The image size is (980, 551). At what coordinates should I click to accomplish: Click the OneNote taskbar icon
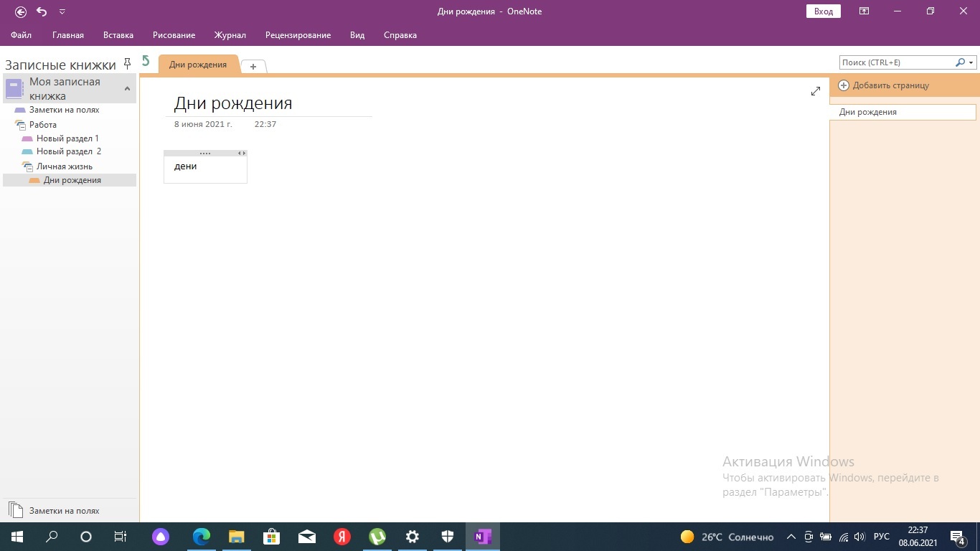[x=482, y=537]
